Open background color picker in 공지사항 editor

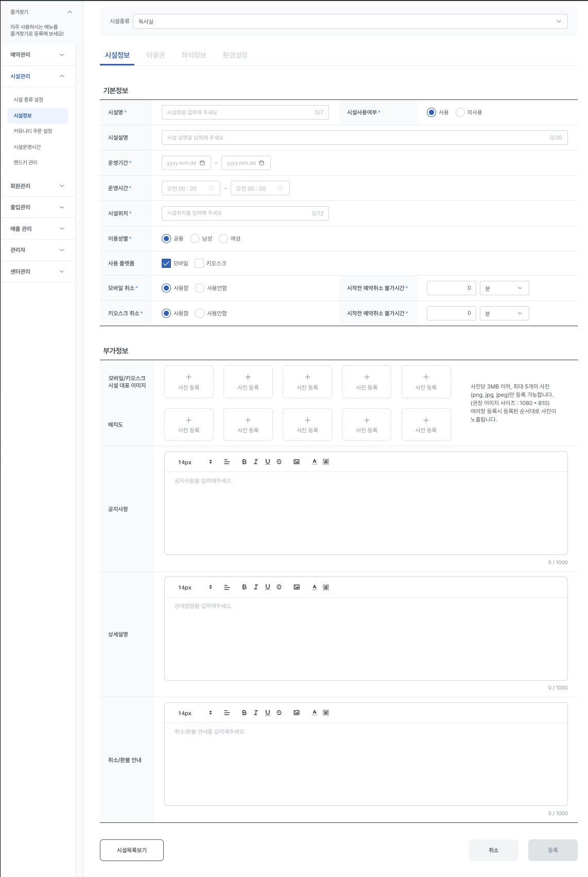pos(326,462)
